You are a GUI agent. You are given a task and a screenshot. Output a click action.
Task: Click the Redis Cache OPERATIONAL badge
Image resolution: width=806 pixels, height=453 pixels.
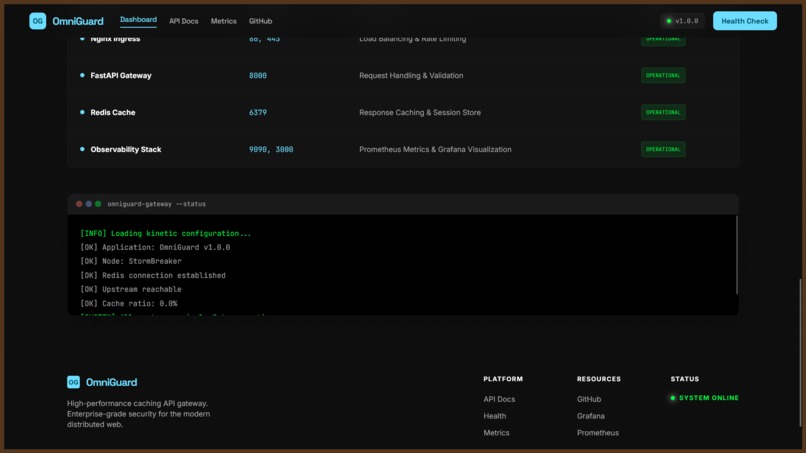[x=663, y=113]
